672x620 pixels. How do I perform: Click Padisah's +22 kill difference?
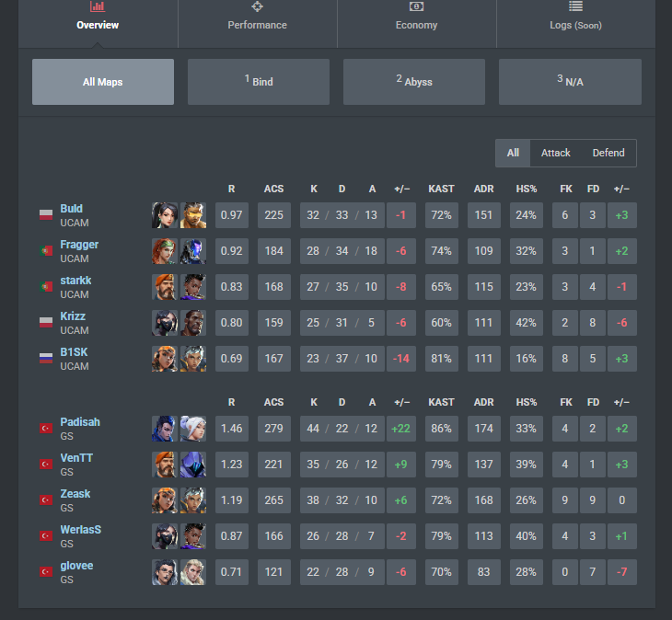click(x=401, y=429)
